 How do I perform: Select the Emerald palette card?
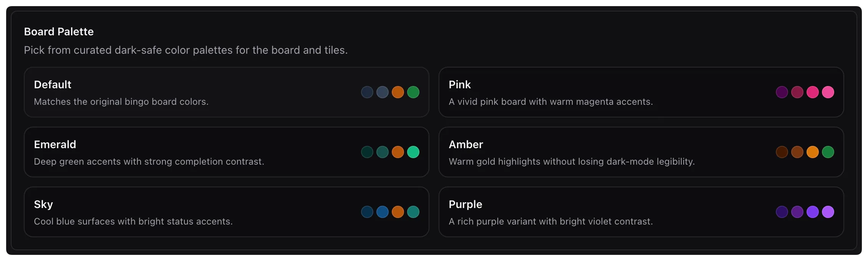click(x=154, y=152)
